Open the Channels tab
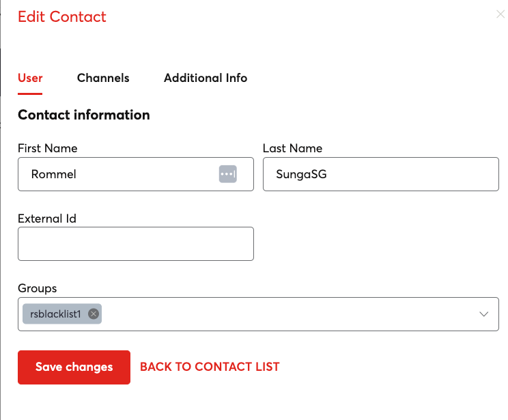The height and width of the screenshot is (420, 508). point(103,78)
